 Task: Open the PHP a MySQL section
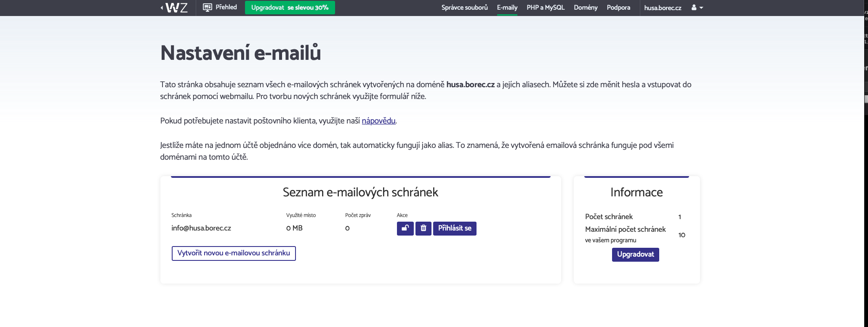[546, 8]
